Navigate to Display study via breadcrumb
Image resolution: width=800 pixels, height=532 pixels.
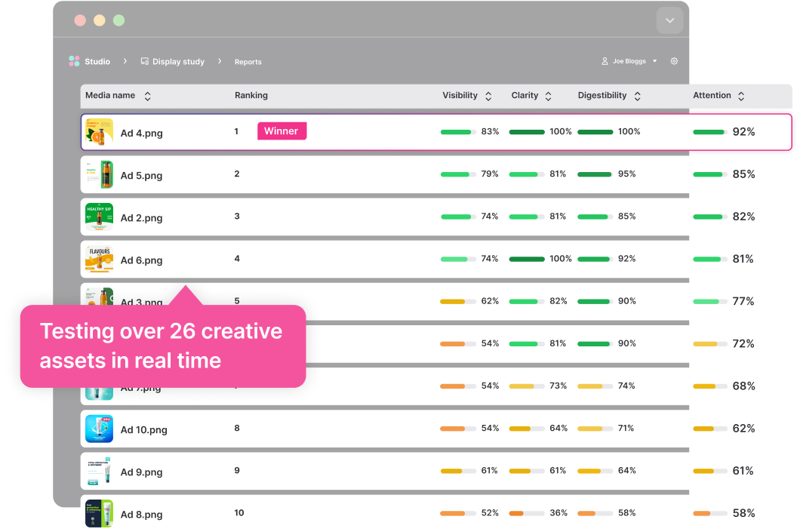coord(179,61)
